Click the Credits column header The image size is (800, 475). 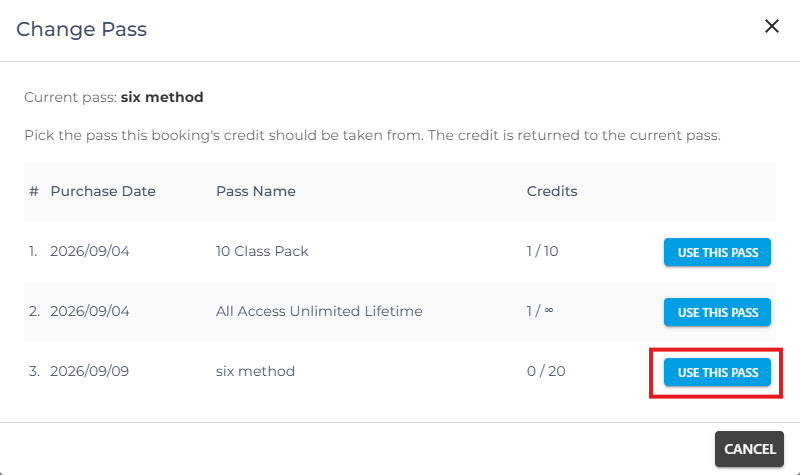(x=552, y=191)
